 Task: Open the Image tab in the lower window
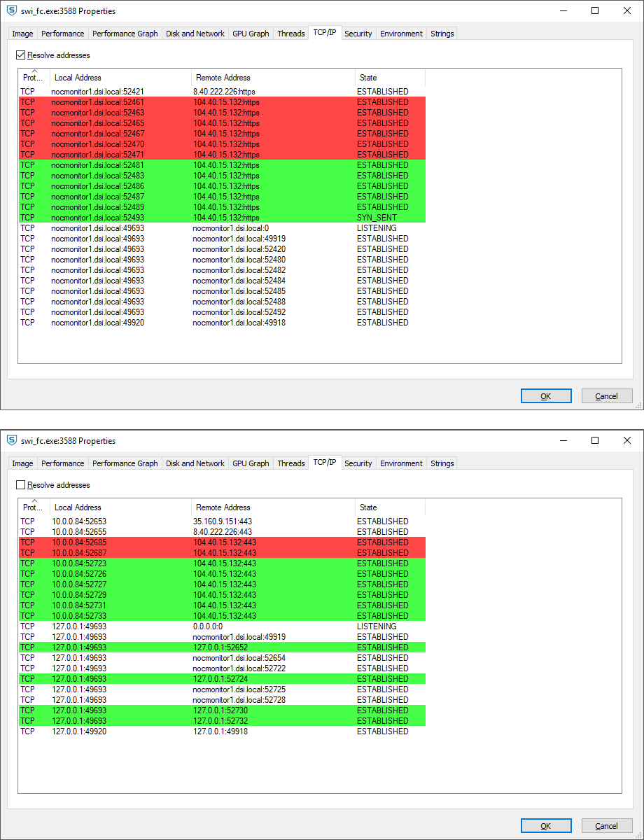point(22,463)
